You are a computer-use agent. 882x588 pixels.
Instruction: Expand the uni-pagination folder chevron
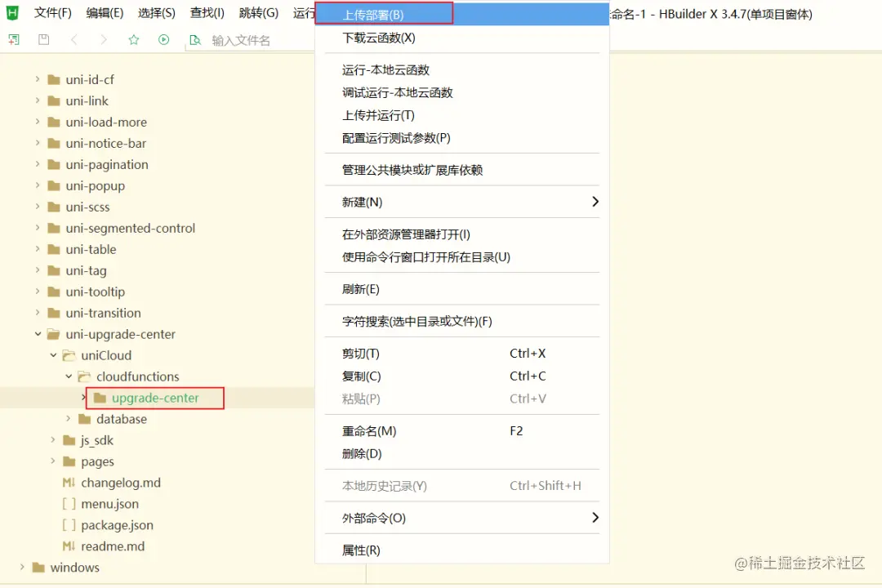(38, 164)
